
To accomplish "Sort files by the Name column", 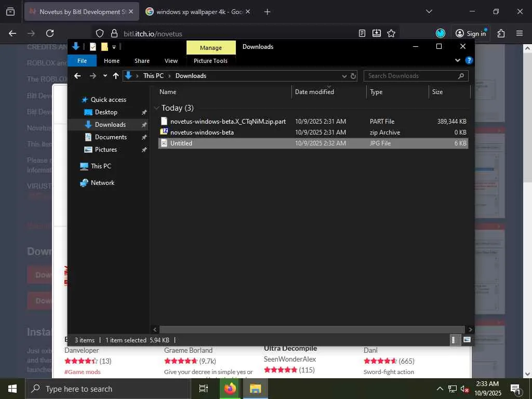I will pos(224,92).
